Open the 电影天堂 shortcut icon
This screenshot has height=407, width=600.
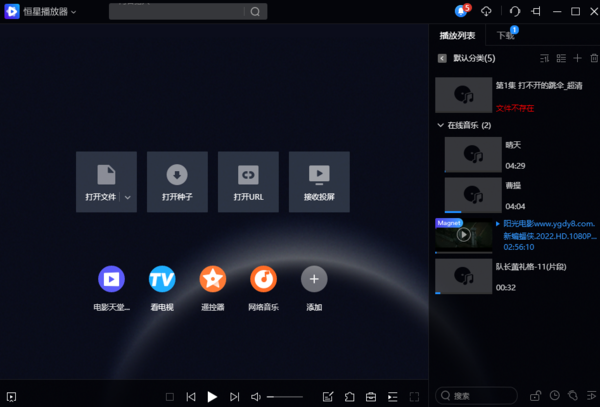click(111, 279)
